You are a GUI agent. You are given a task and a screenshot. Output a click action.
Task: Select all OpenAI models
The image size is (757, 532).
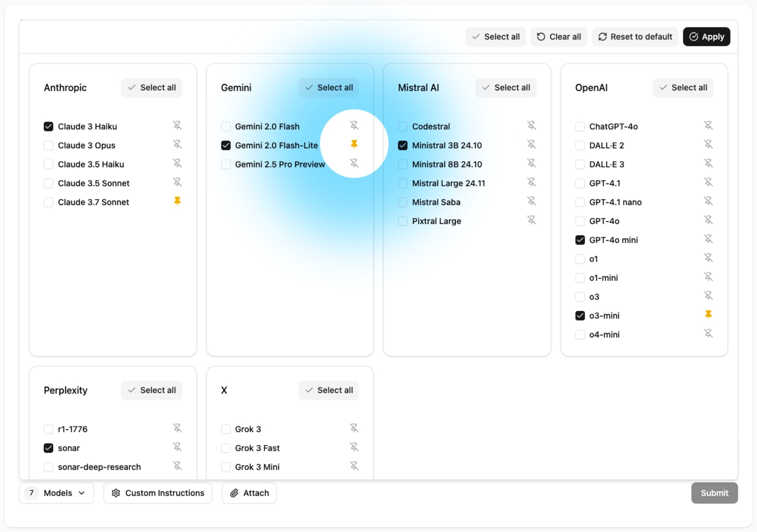(x=683, y=87)
